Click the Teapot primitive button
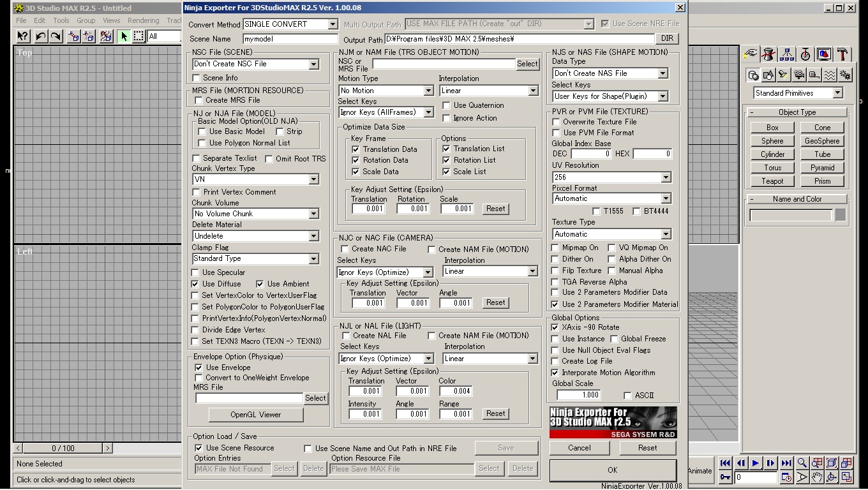The width and height of the screenshot is (868, 490). click(772, 181)
